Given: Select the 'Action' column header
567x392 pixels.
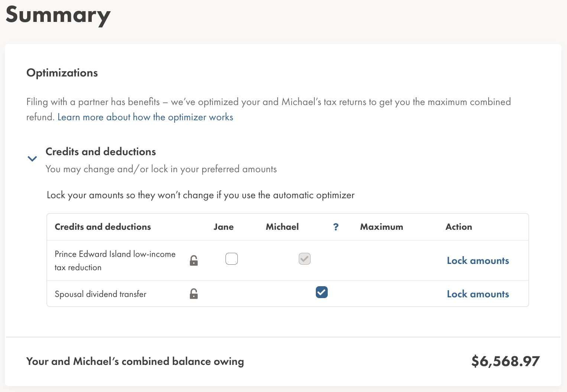Looking at the screenshot, I should tap(459, 227).
